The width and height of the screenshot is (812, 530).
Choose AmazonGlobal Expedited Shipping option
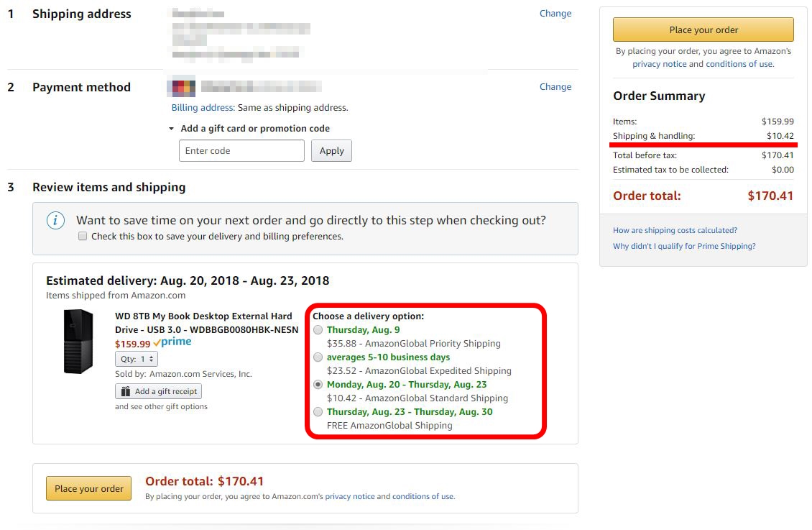(318, 357)
